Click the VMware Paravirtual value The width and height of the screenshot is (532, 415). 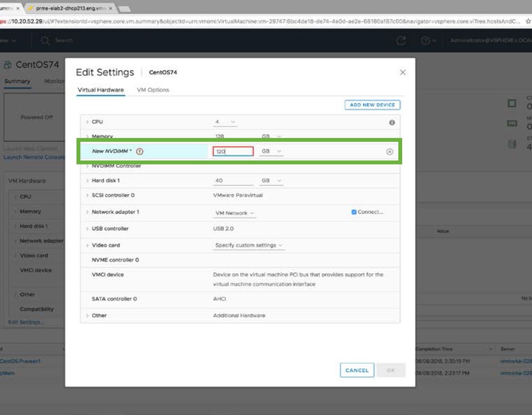(x=238, y=195)
